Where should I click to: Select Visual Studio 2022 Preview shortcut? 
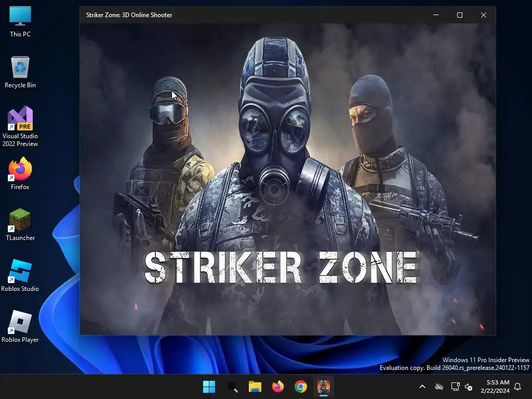[20, 127]
